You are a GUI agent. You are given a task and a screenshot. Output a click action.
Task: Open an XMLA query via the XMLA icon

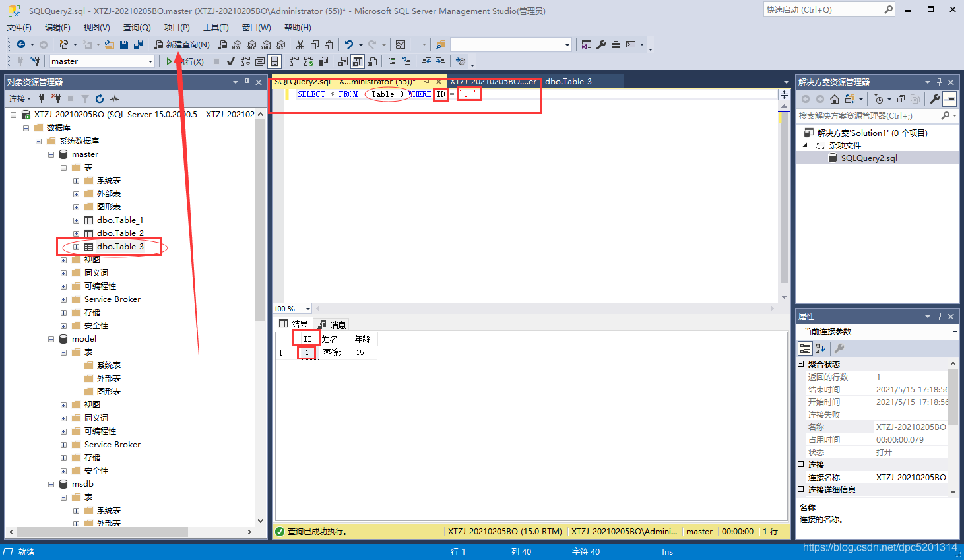(x=266, y=45)
